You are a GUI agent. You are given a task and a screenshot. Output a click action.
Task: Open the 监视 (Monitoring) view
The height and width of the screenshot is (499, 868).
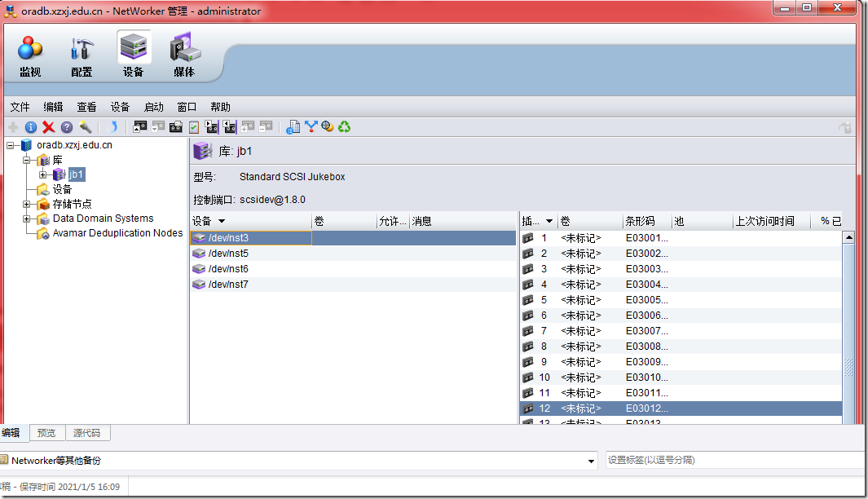(30, 55)
